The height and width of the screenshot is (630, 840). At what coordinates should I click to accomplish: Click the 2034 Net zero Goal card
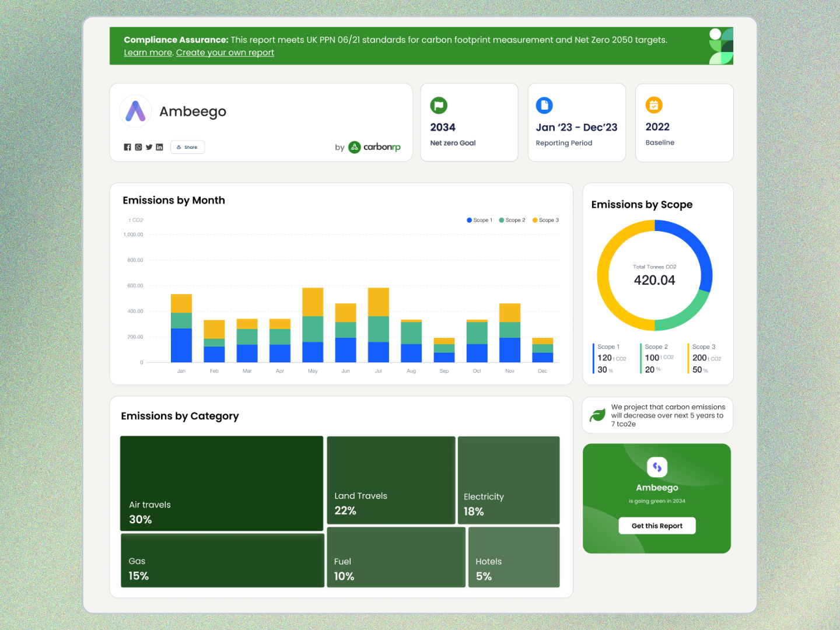click(469, 123)
